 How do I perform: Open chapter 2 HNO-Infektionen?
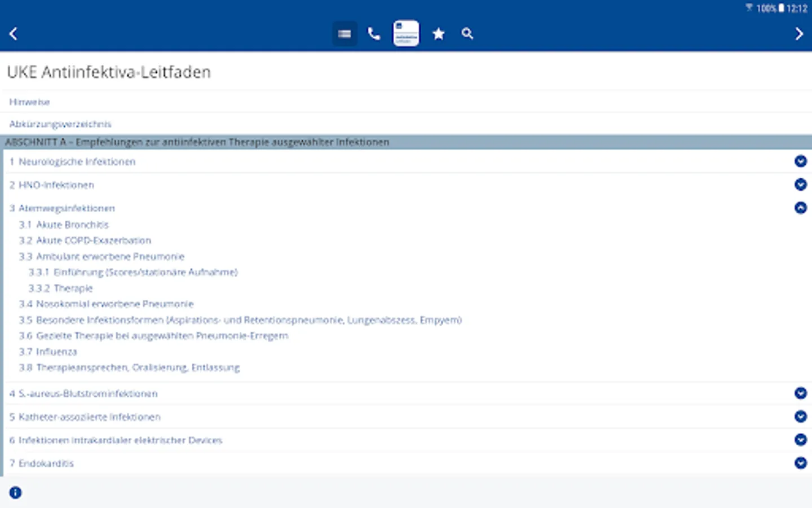51,185
